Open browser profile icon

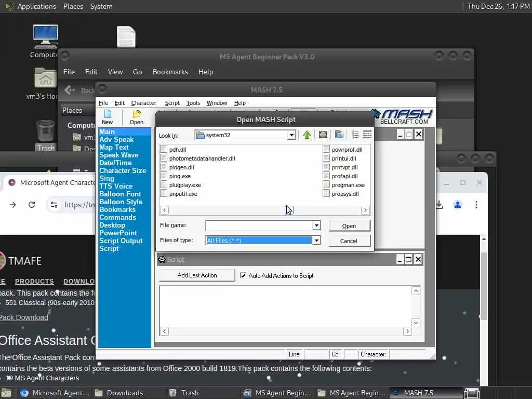458,205
